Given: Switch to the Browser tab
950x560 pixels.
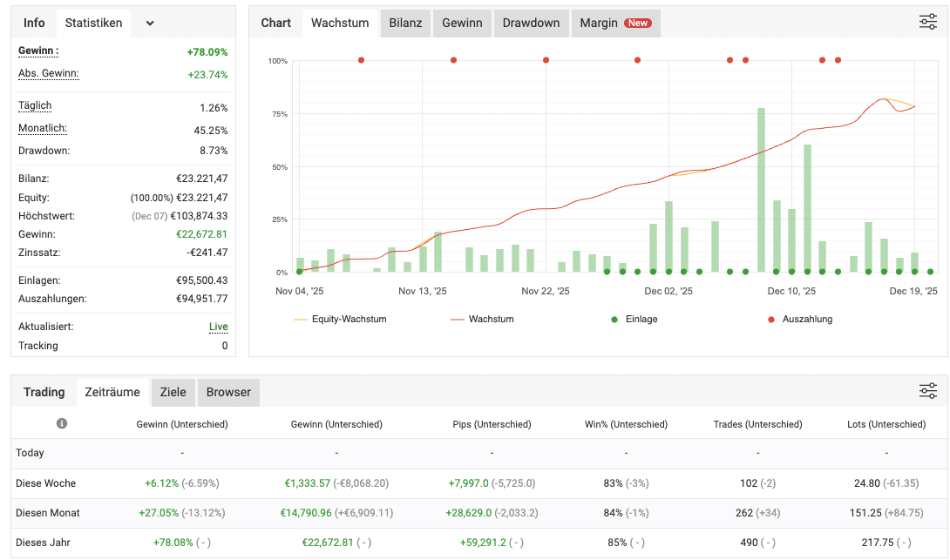Looking at the screenshot, I should click(x=228, y=393).
